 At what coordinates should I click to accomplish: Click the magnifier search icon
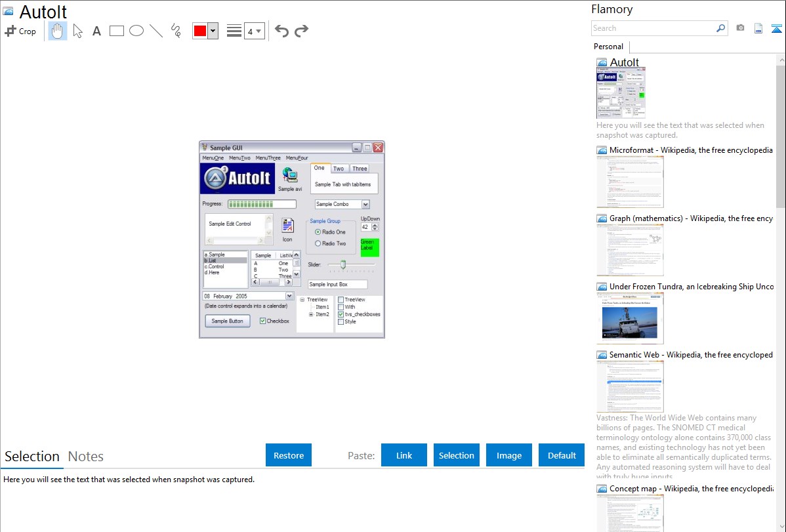click(x=721, y=28)
